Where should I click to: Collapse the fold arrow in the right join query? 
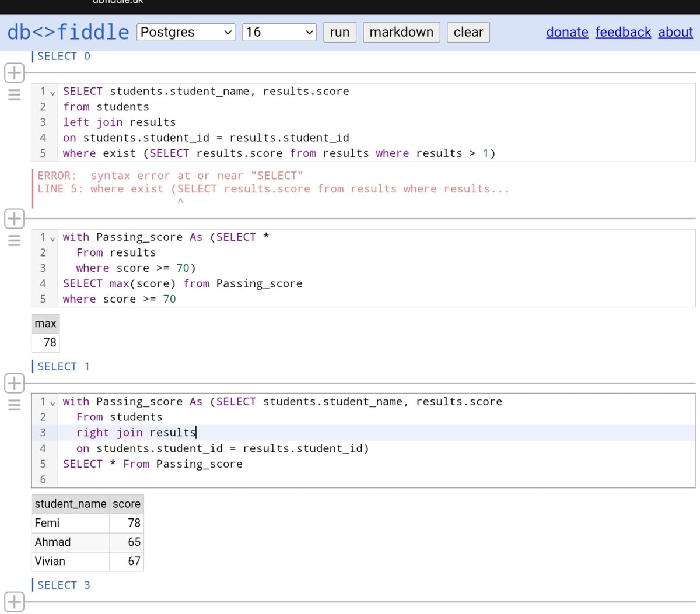(x=52, y=403)
